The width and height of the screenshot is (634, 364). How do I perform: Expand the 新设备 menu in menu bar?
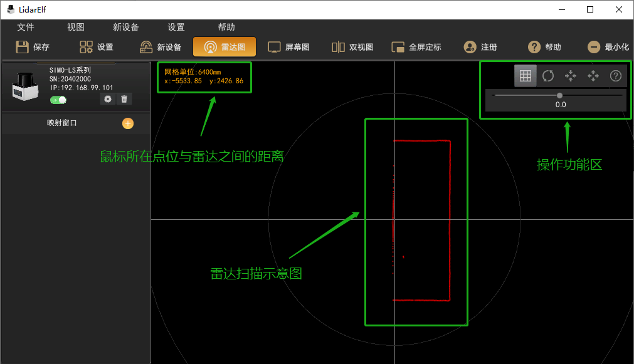(x=126, y=27)
